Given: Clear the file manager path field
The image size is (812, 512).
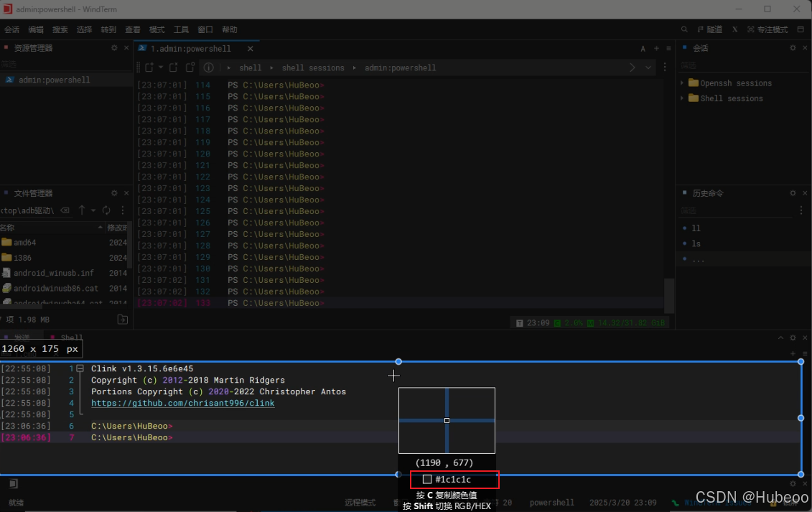Looking at the screenshot, I should point(65,210).
